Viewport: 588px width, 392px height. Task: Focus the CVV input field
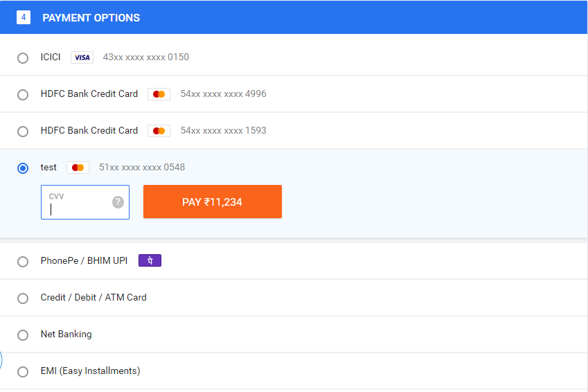tap(85, 202)
